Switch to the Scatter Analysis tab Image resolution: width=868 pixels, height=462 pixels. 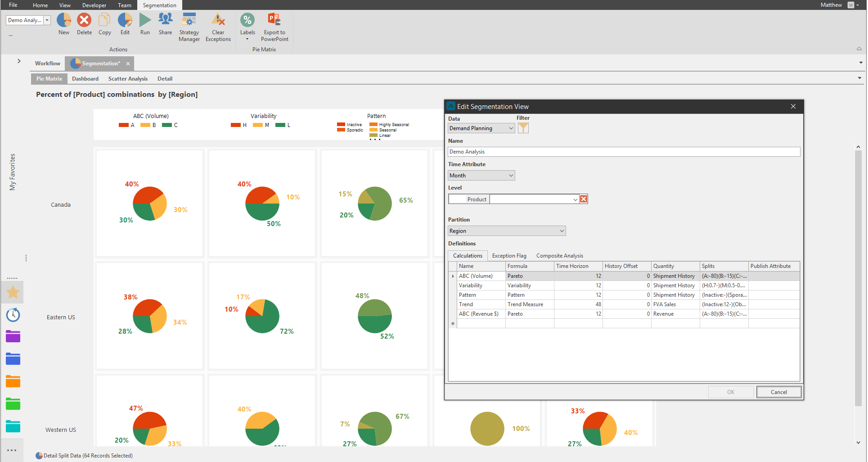pyautogui.click(x=128, y=79)
